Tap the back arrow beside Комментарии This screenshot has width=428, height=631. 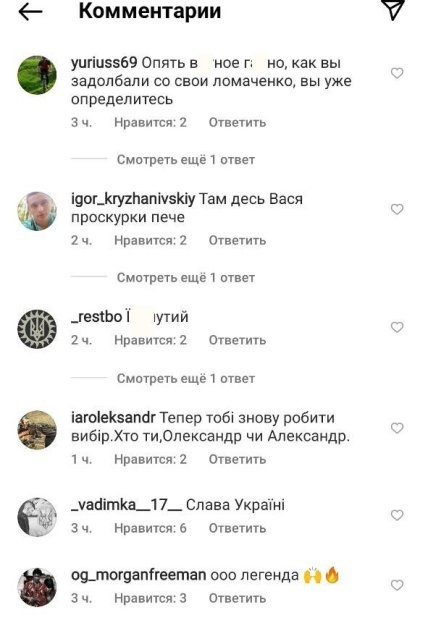pyautogui.click(x=31, y=12)
